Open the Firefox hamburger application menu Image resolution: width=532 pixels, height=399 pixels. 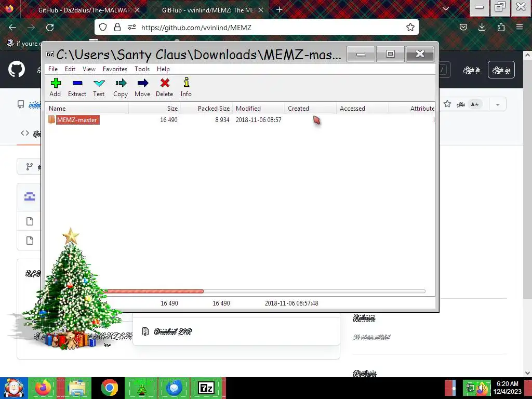tap(520, 27)
